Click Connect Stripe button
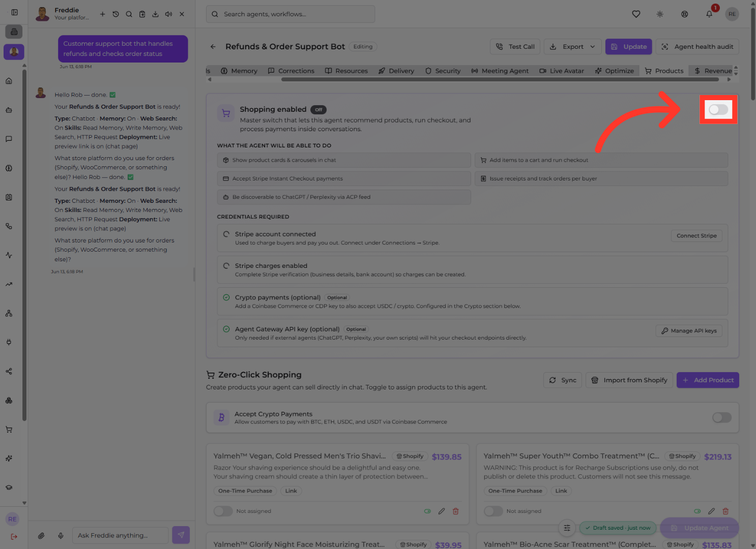The width and height of the screenshot is (756, 549). [696, 236]
